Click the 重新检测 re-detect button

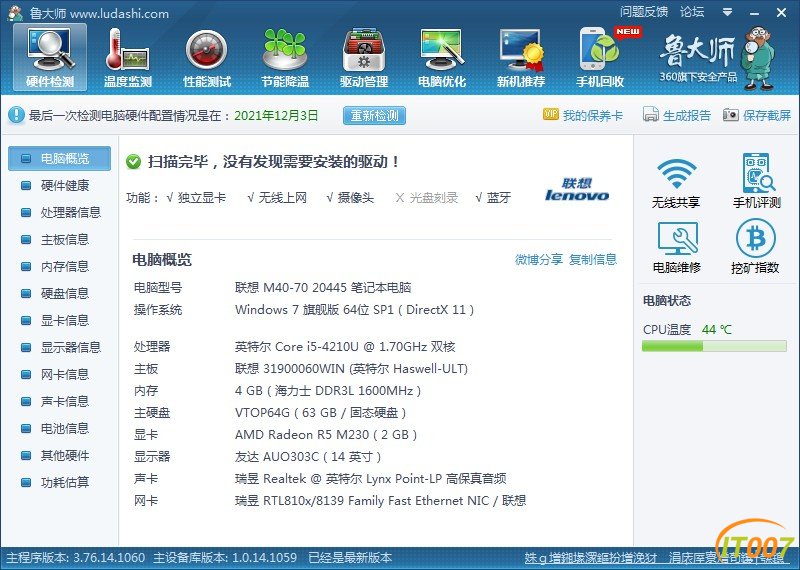(374, 116)
